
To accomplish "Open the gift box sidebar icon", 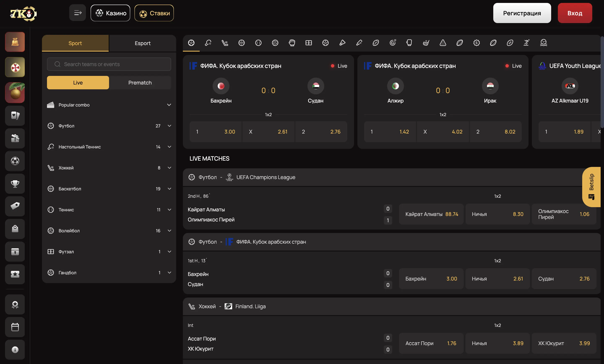I will coord(15,138).
